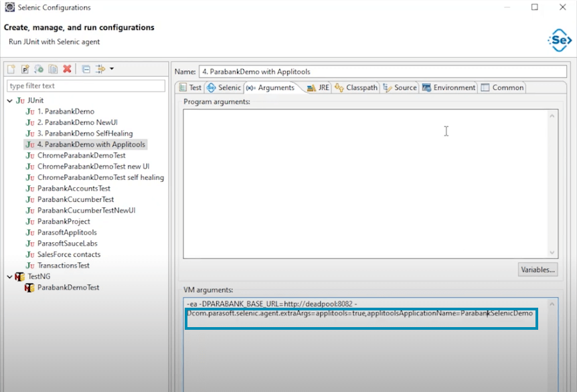The image size is (577, 392).
Task: Switch to the Arguments tab
Action: pyautogui.click(x=271, y=88)
